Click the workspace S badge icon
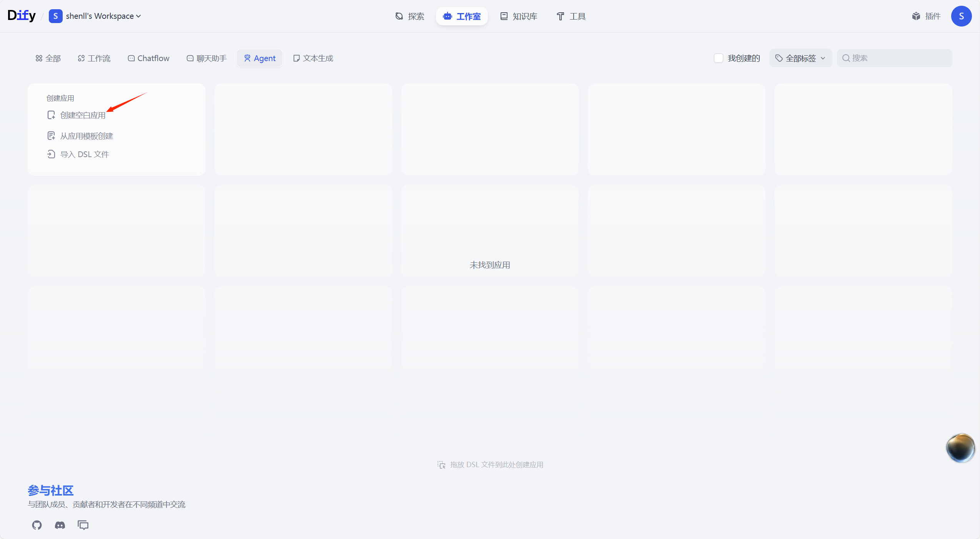Viewport: 980px width, 539px height. click(55, 16)
